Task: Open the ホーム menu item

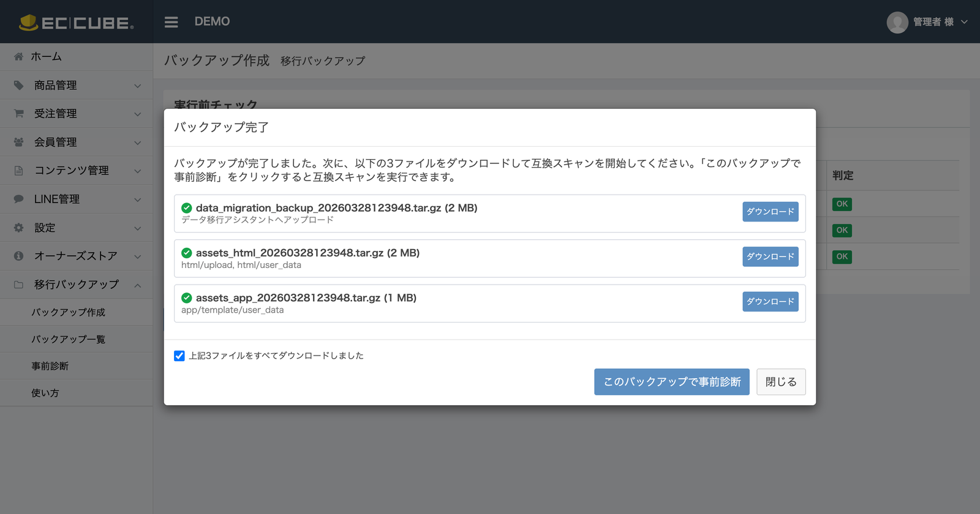Action: pos(76,56)
